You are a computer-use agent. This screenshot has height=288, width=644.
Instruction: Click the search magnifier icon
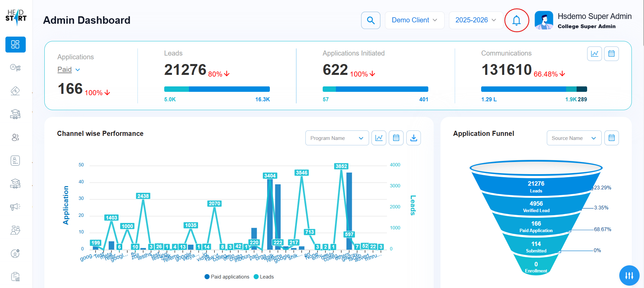(x=371, y=20)
